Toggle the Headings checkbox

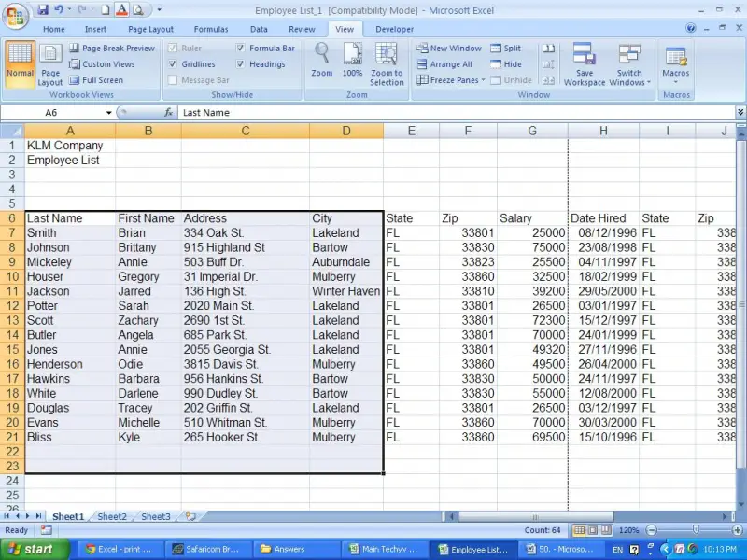coord(241,63)
